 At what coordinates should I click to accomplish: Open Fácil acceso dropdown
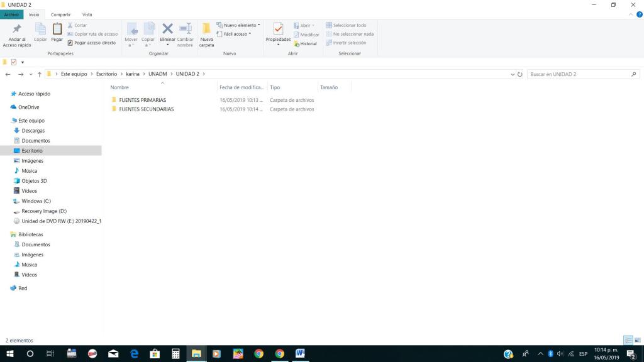click(234, 34)
